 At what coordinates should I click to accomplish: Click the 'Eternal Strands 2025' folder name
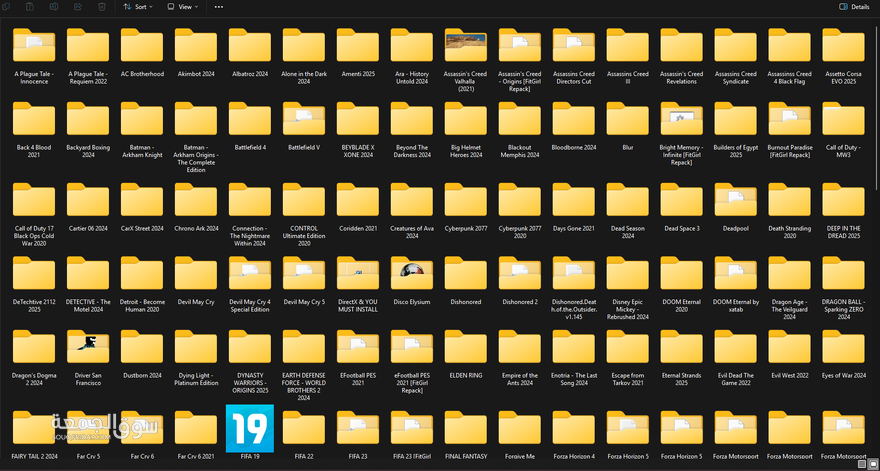(681, 379)
